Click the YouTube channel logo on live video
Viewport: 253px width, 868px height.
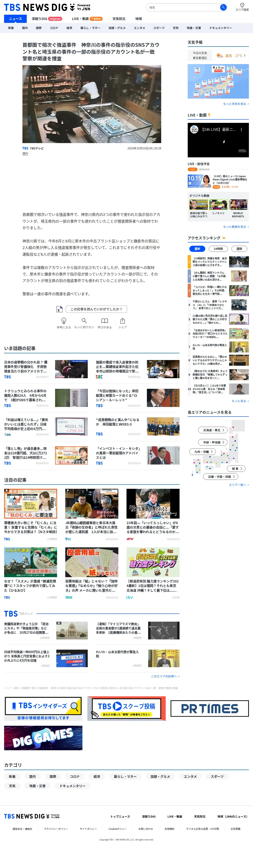194,129
